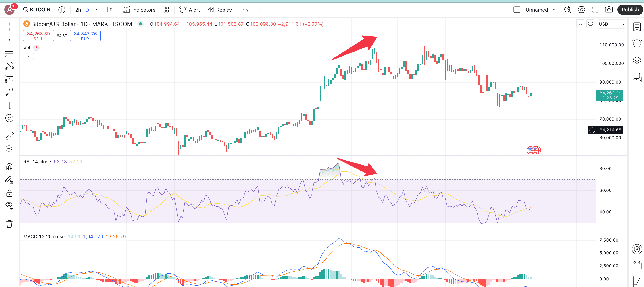Take a chart snapshot with camera icon
The height and width of the screenshot is (287, 644).
coord(609,10)
